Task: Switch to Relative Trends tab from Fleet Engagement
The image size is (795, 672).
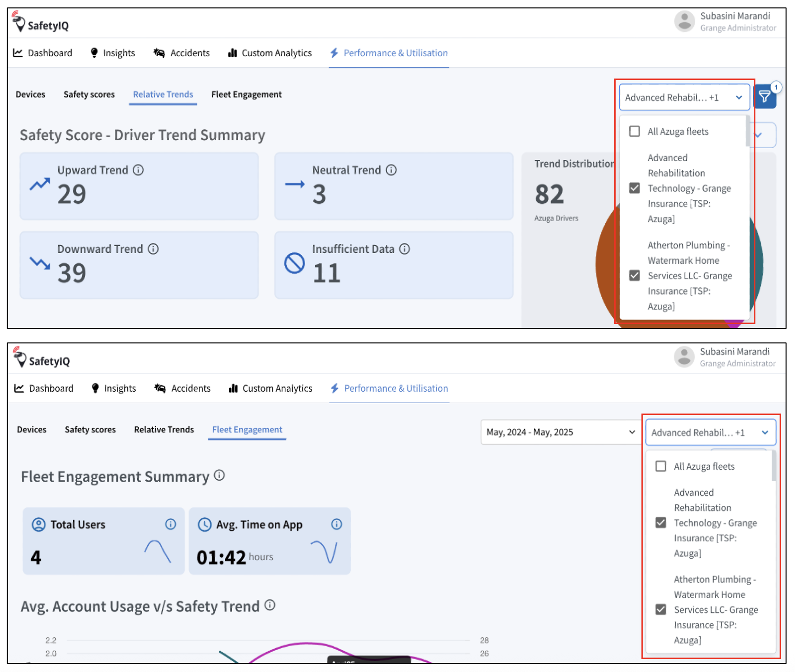Action: (x=164, y=429)
